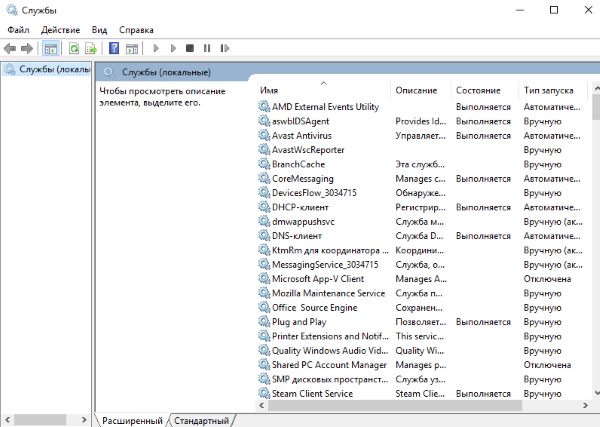Click the services list vertical scrollbar thumb
This screenshot has height=427, width=600.
596,106
